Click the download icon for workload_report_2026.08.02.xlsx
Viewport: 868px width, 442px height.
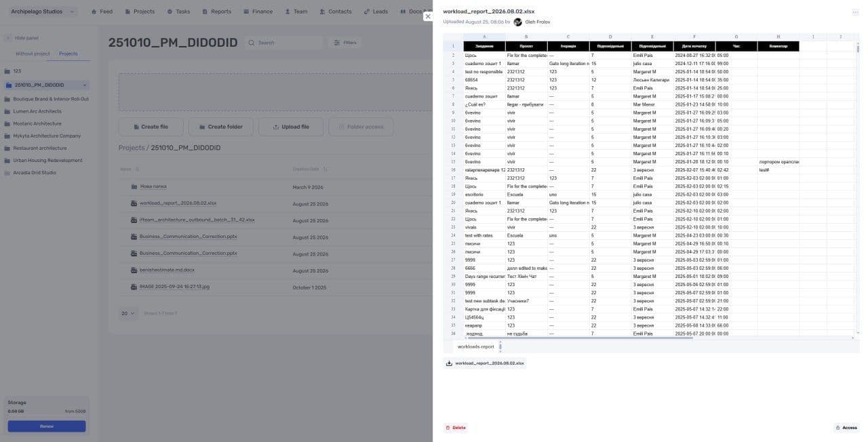[449, 363]
